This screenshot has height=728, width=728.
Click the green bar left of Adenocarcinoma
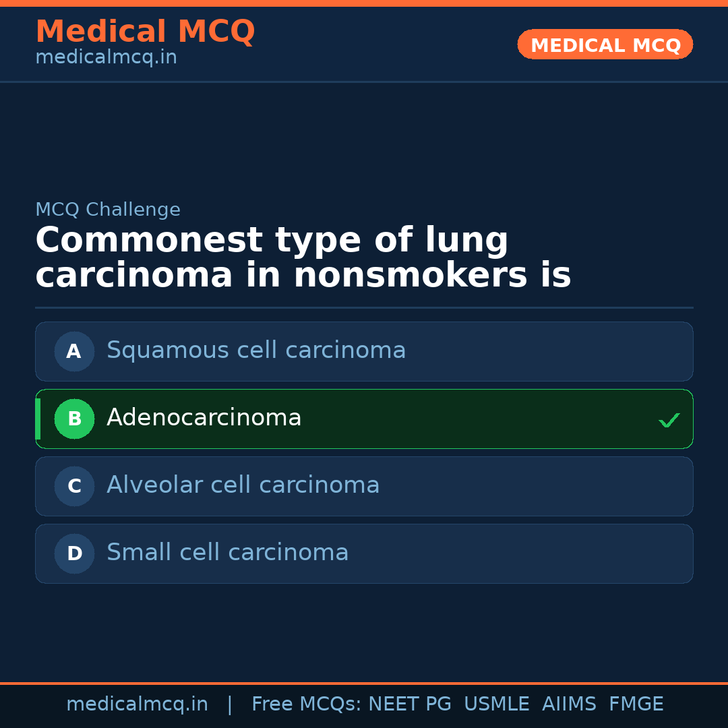point(38,419)
